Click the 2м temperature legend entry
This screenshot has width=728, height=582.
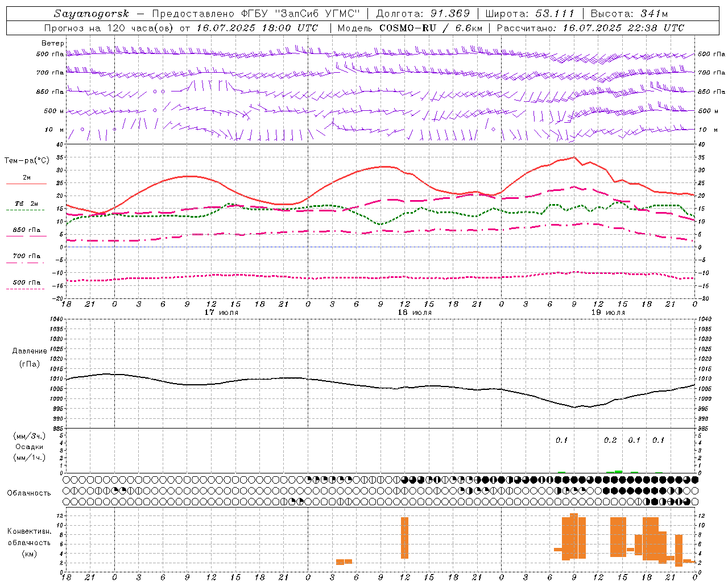click(x=27, y=178)
